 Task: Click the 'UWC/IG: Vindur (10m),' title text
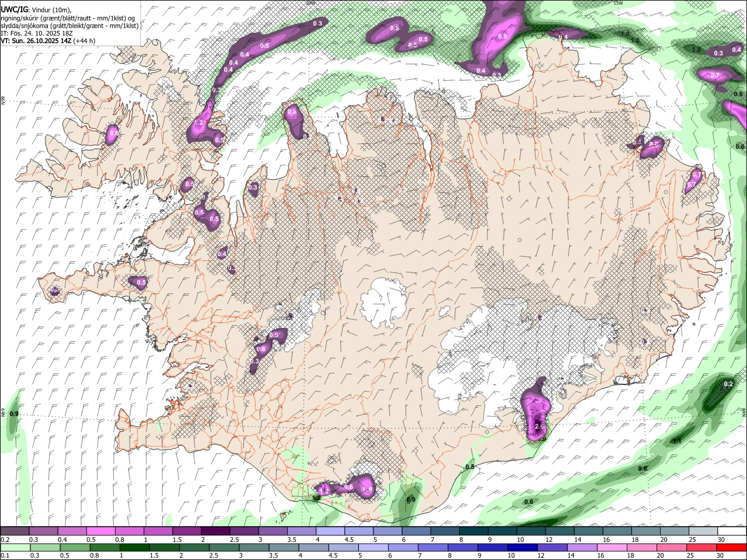click(36, 10)
